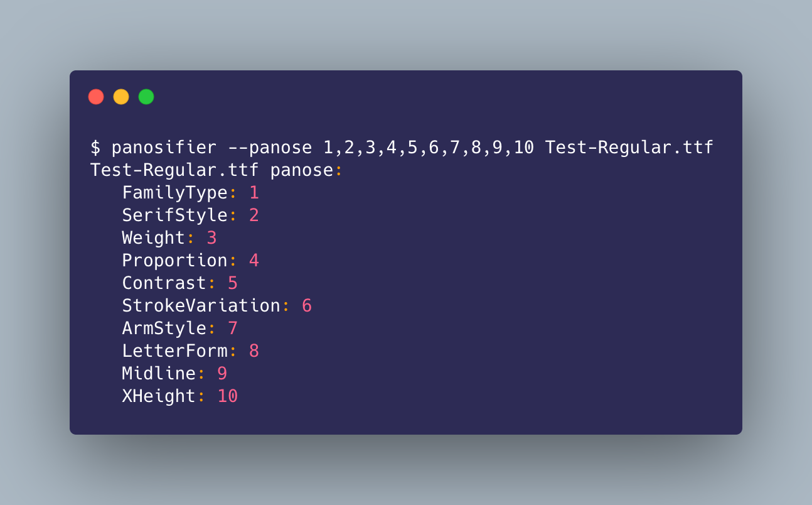Click the Contrast label
812x505 pixels.
click(x=164, y=283)
